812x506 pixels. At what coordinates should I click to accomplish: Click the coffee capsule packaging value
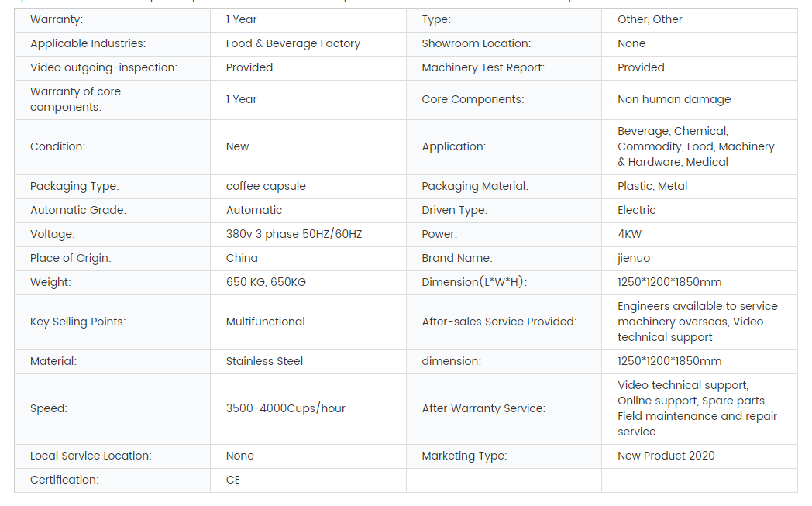[x=266, y=186]
